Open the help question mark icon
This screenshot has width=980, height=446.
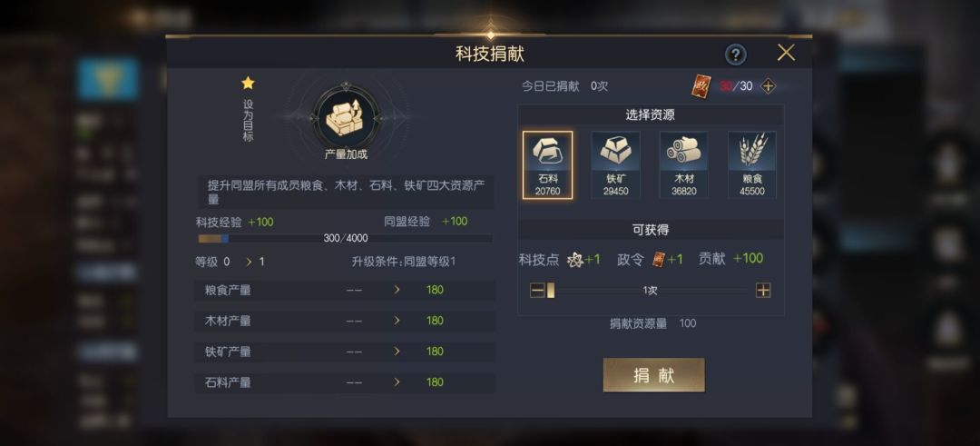[x=736, y=55]
